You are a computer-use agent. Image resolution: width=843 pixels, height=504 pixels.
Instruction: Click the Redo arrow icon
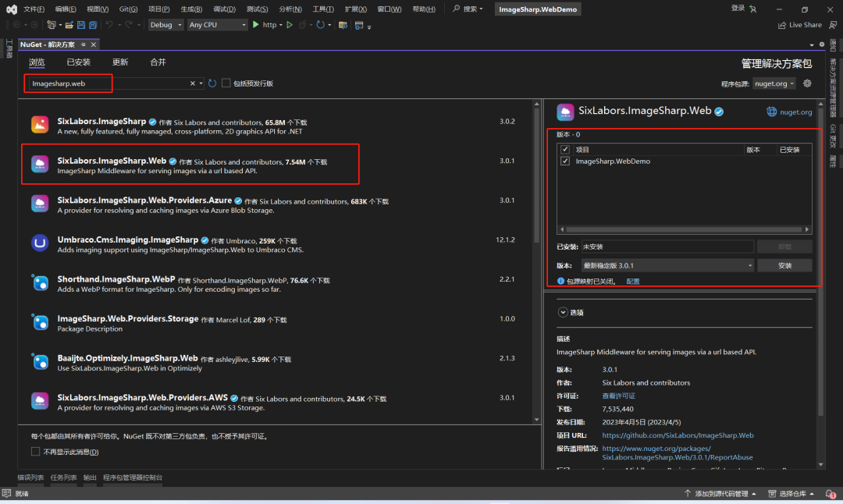pos(129,25)
